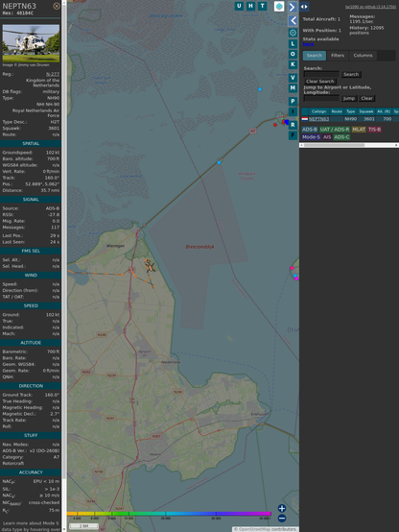Toggle the K map button
This screenshot has width=399, height=532.
click(x=293, y=64)
